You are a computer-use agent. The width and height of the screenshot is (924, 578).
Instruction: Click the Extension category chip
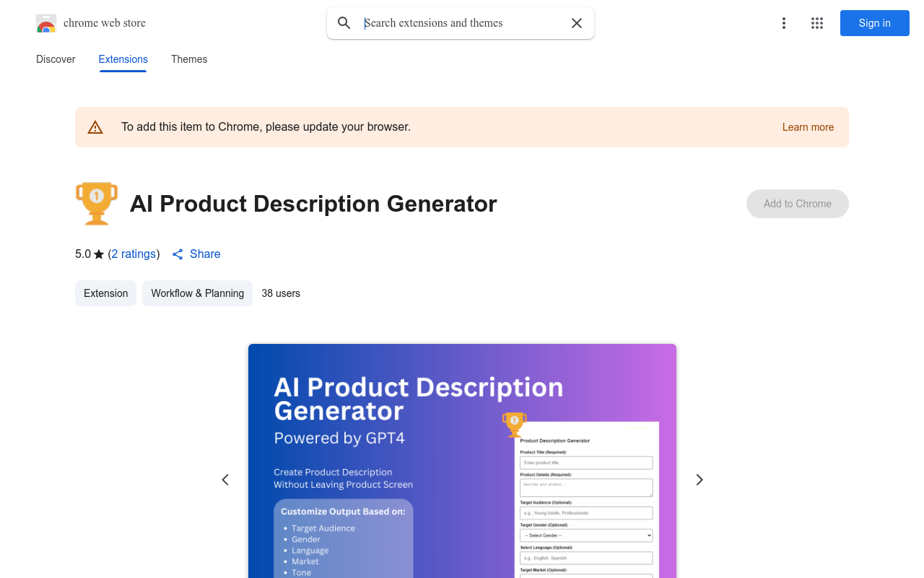coord(105,293)
